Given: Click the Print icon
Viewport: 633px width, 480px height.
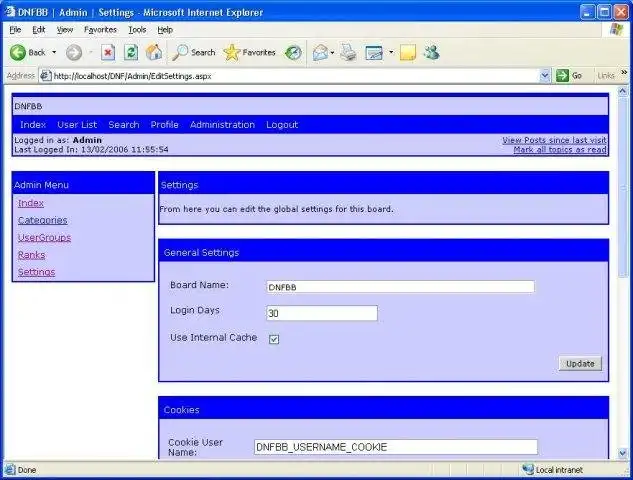Looking at the screenshot, I should 348,52.
